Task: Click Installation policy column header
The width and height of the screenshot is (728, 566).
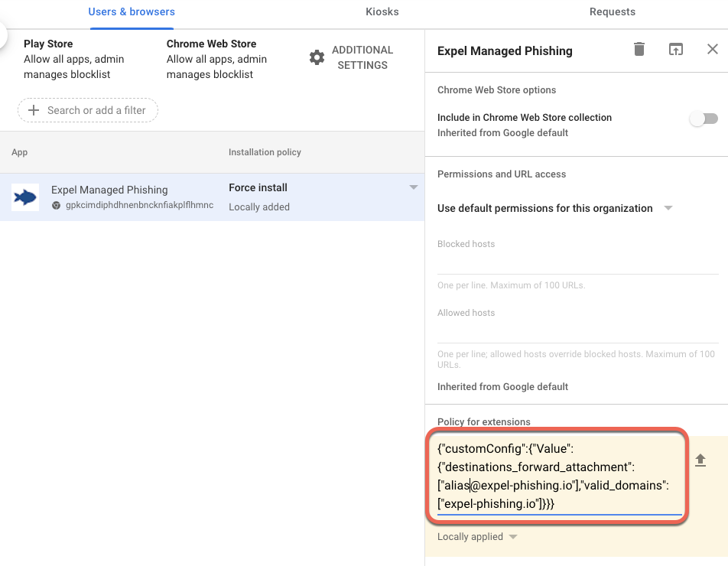Action: [x=265, y=152]
